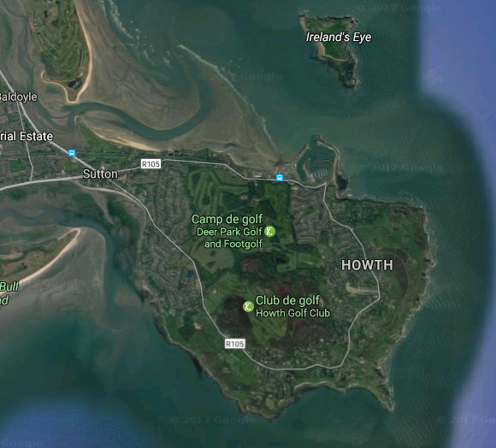Select the Sutton train station icon
This screenshot has height=448, width=496.
(72, 153)
